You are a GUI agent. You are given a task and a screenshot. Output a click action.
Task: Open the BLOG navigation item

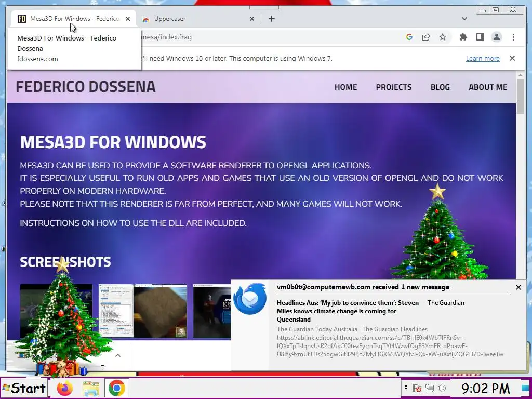pyautogui.click(x=440, y=87)
